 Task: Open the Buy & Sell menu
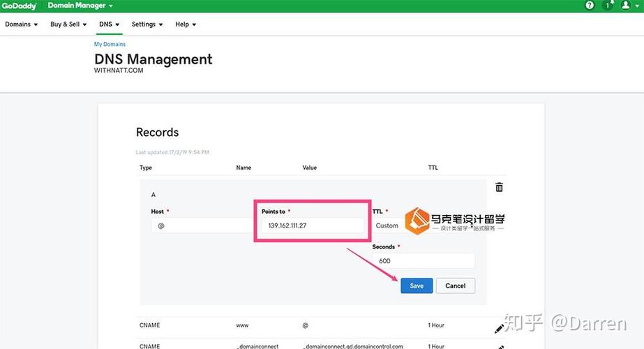click(68, 24)
